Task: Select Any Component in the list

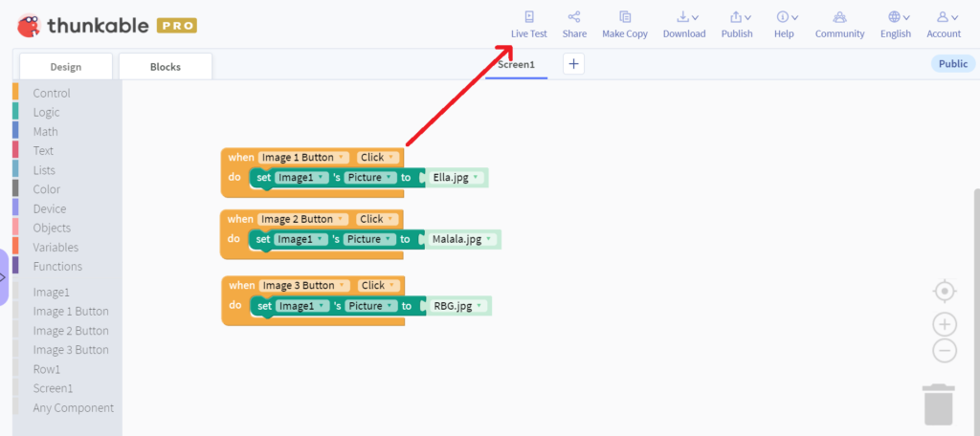Action: pos(73,408)
